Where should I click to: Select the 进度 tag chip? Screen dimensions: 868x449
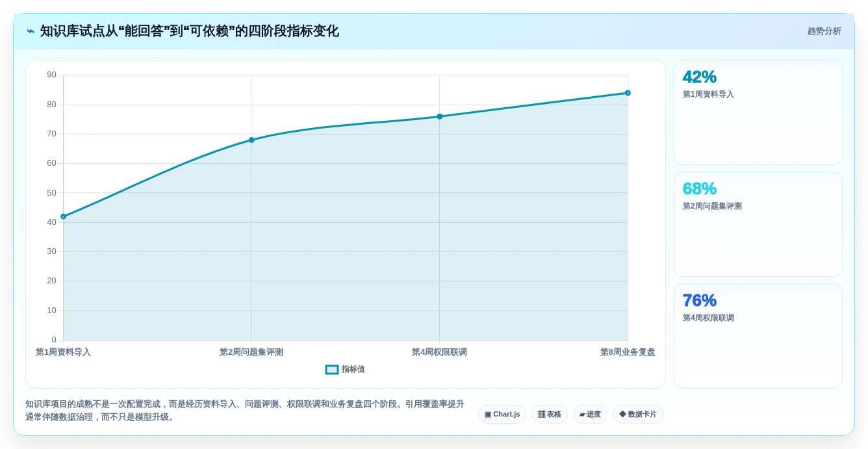590,415
